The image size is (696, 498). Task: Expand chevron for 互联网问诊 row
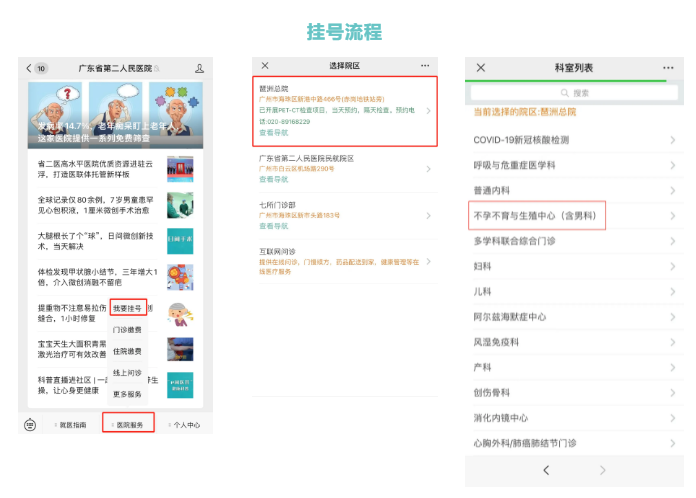[x=428, y=261]
